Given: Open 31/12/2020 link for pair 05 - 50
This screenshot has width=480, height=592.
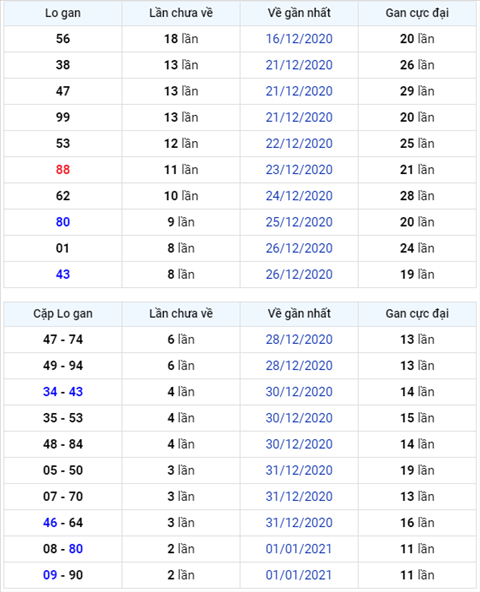Looking at the screenshot, I should point(299,470).
